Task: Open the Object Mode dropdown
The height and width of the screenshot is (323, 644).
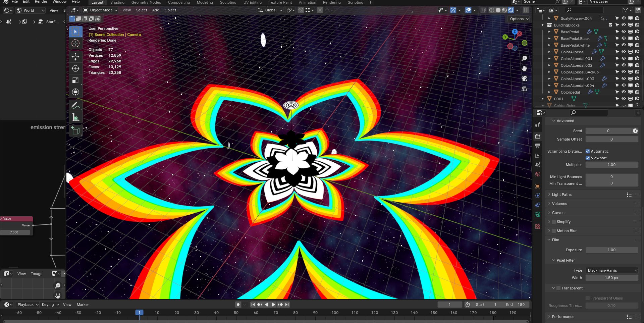Action: click(x=101, y=10)
